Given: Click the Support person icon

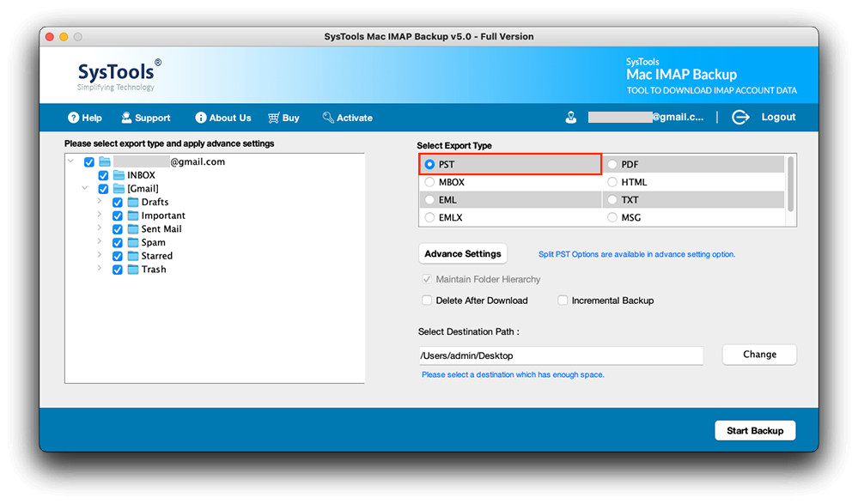Looking at the screenshot, I should coord(126,118).
